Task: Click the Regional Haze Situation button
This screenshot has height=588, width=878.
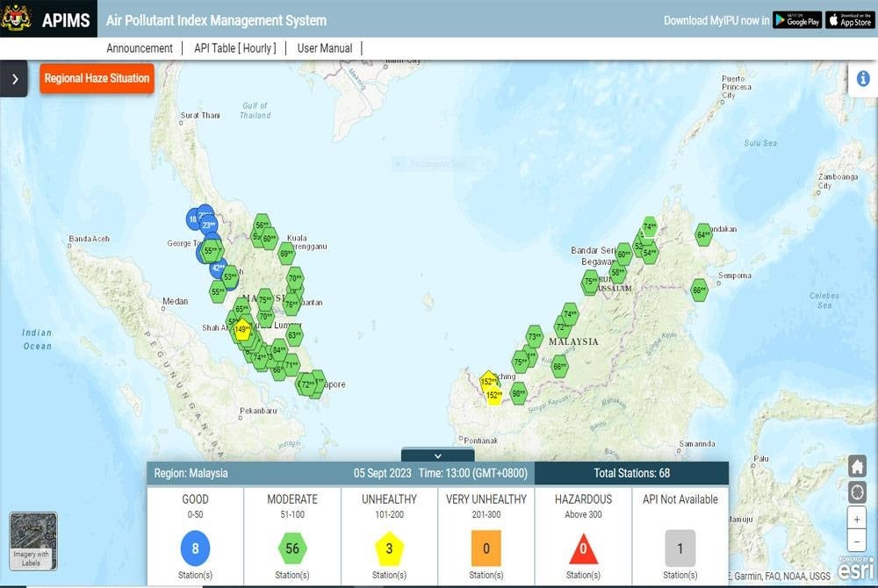Action: 97,78
